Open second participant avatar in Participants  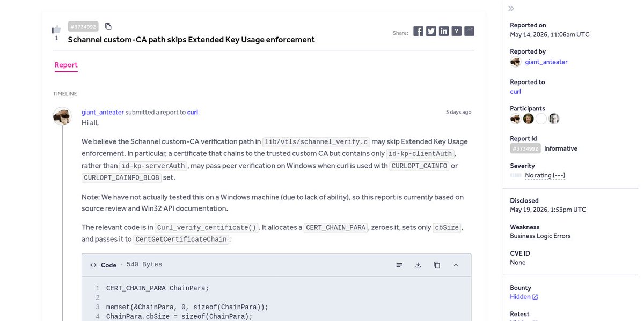(x=528, y=118)
